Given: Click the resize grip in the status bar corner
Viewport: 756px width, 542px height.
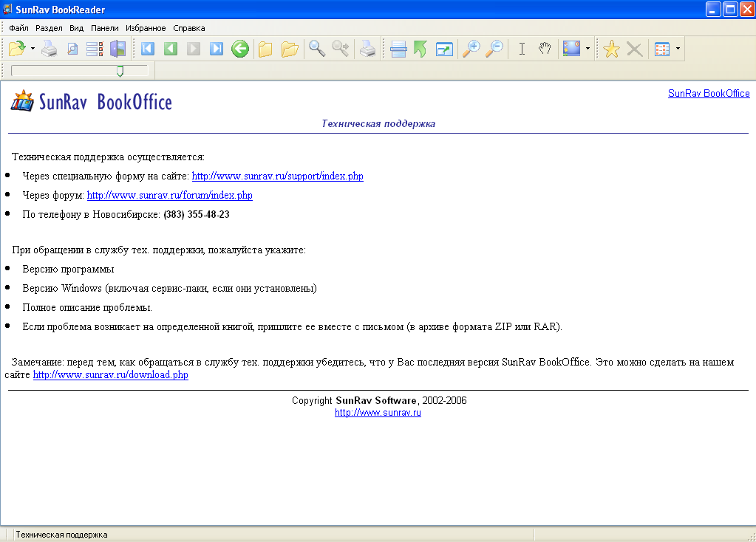Looking at the screenshot, I should [x=751, y=536].
